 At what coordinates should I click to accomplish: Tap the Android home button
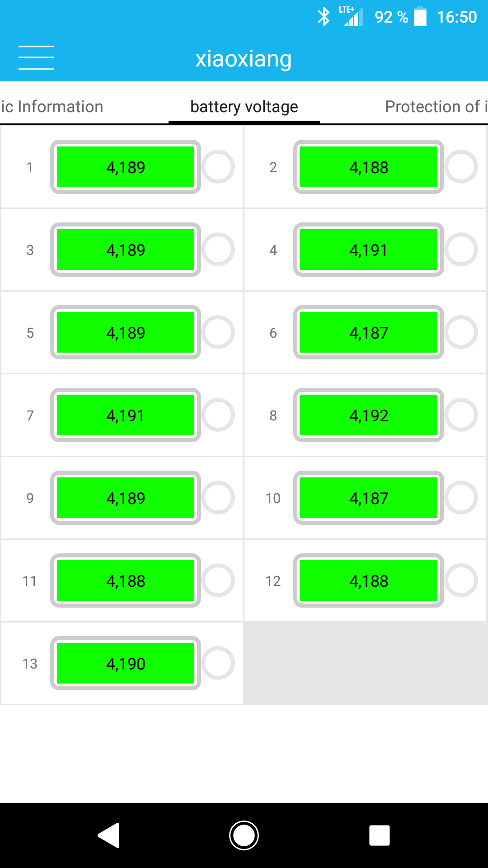coord(244,835)
